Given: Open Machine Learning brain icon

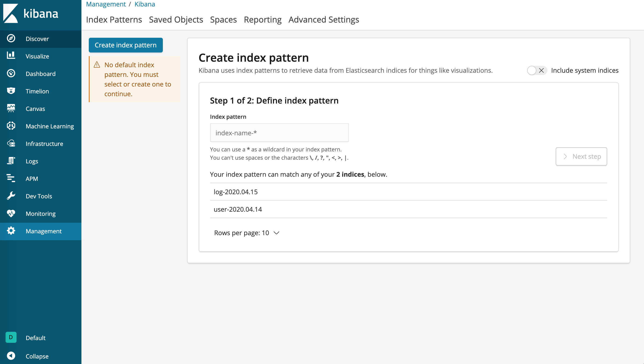Looking at the screenshot, I should (11, 126).
